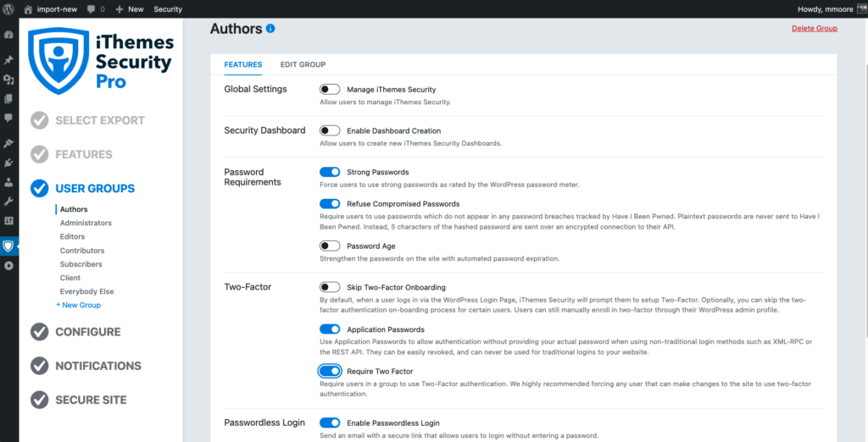Viewport: 868px width, 442px height.
Task: Open the Plugins plug icon
Action: (8, 163)
